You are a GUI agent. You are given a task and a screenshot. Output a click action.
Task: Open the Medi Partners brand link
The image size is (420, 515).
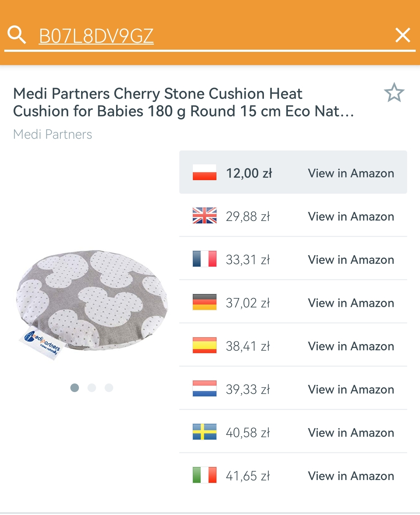click(x=52, y=134)
